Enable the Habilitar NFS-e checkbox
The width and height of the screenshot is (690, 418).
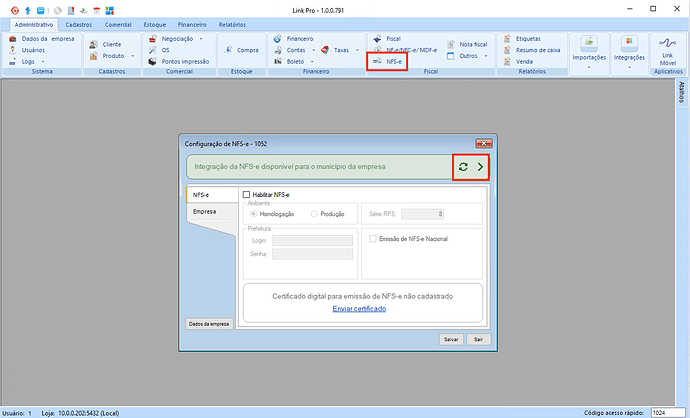tap(247, 194)
